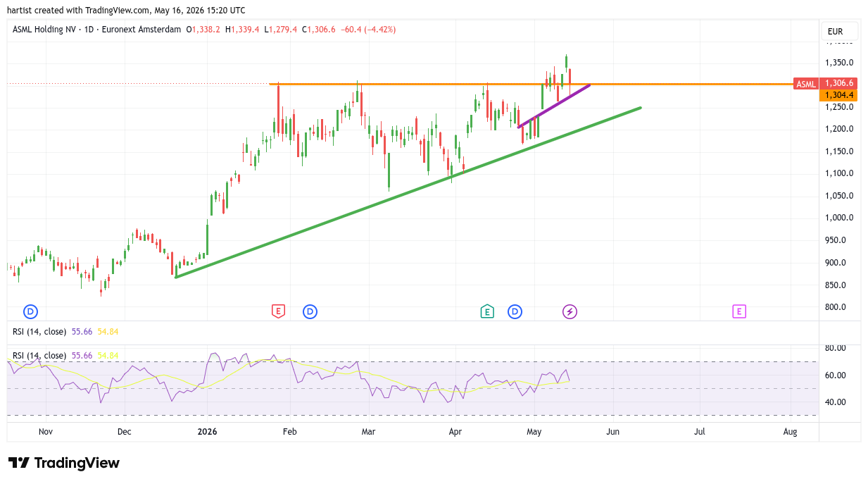The image size is (868, 484).
Task: Open the red earnings E marker in late January
Action: pos(278,311)
